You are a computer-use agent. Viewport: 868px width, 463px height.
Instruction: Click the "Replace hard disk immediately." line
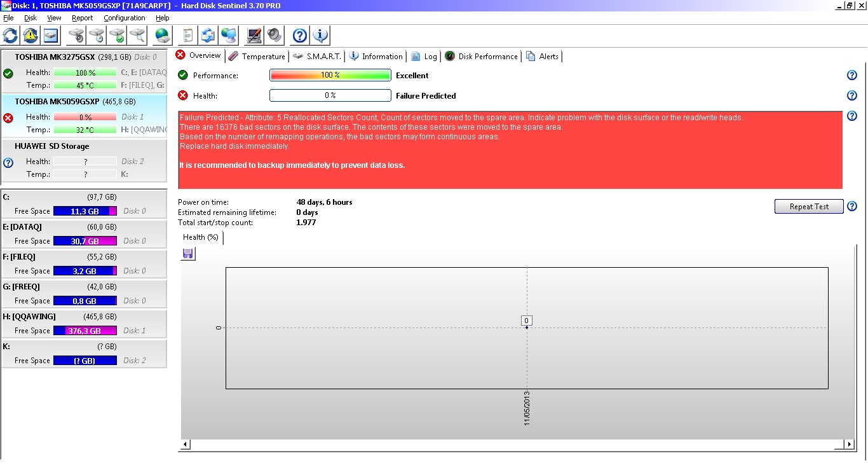[x=234, y=146]
